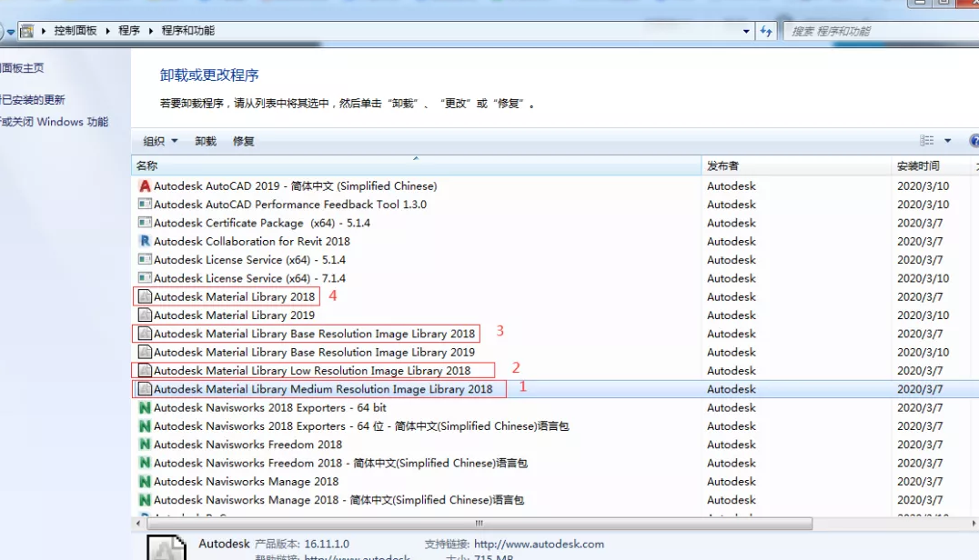
Task: Select Autodesk Material Library 2019 name text
Action: click(x=234, y=315)
